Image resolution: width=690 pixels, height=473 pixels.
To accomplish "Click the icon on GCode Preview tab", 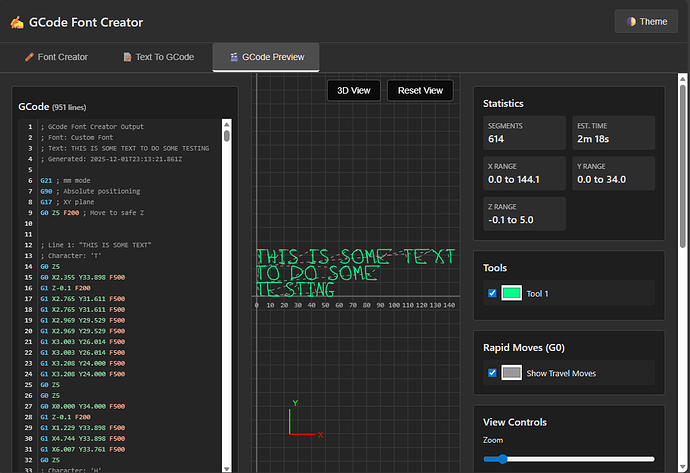I will [x=233, y=57].
